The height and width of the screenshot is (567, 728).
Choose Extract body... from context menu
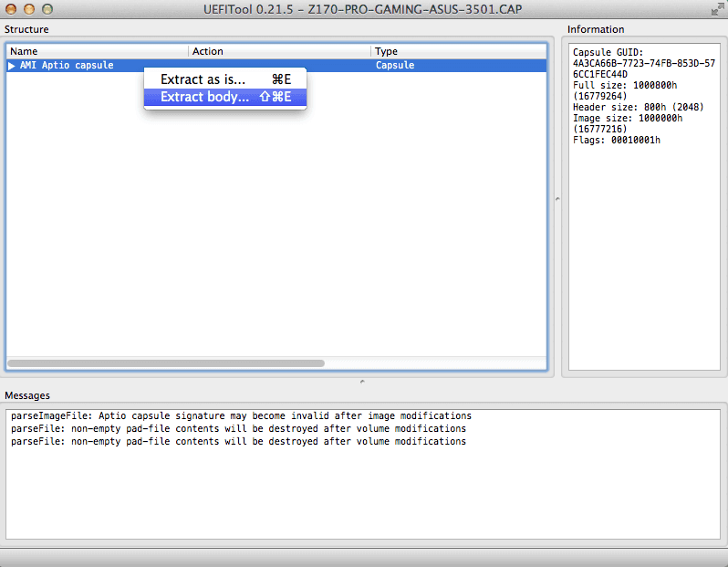[x=225, y=97]
